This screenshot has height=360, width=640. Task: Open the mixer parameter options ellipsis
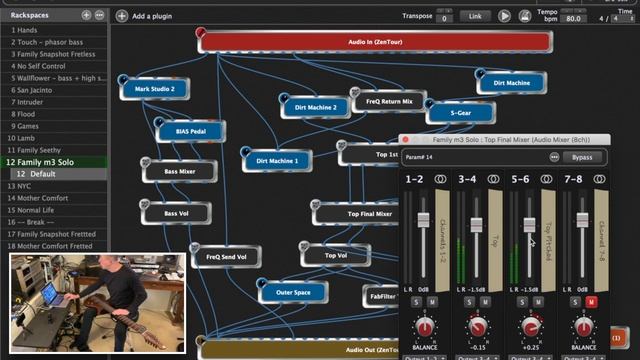click(x=554, y=157)
